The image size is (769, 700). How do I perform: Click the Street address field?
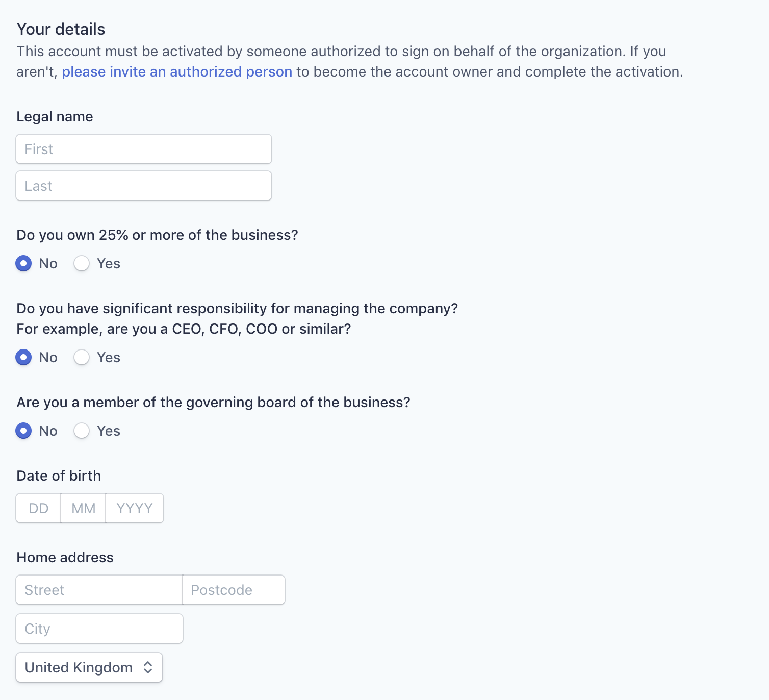99,590
